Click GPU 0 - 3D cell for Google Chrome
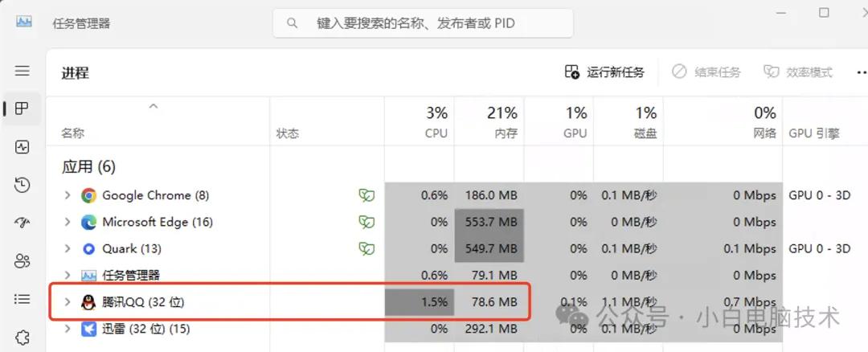The image size is (868, 352). (820, 195)
